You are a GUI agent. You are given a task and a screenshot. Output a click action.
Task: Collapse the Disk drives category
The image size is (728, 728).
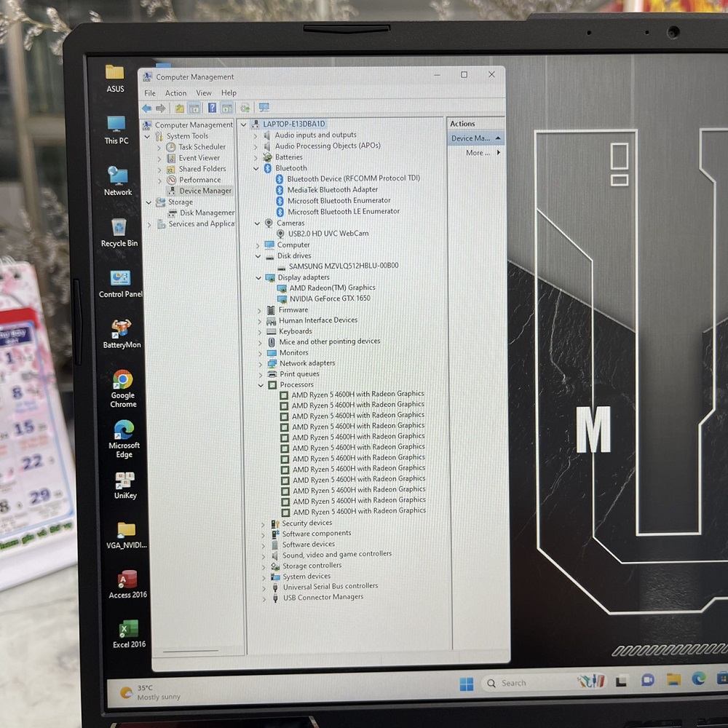point(258,256)
